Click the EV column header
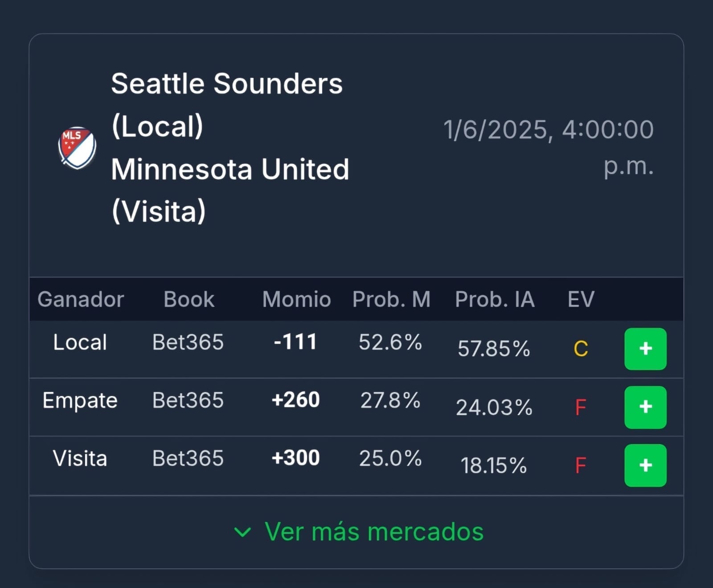713x588 pixels. coord(581,299)
